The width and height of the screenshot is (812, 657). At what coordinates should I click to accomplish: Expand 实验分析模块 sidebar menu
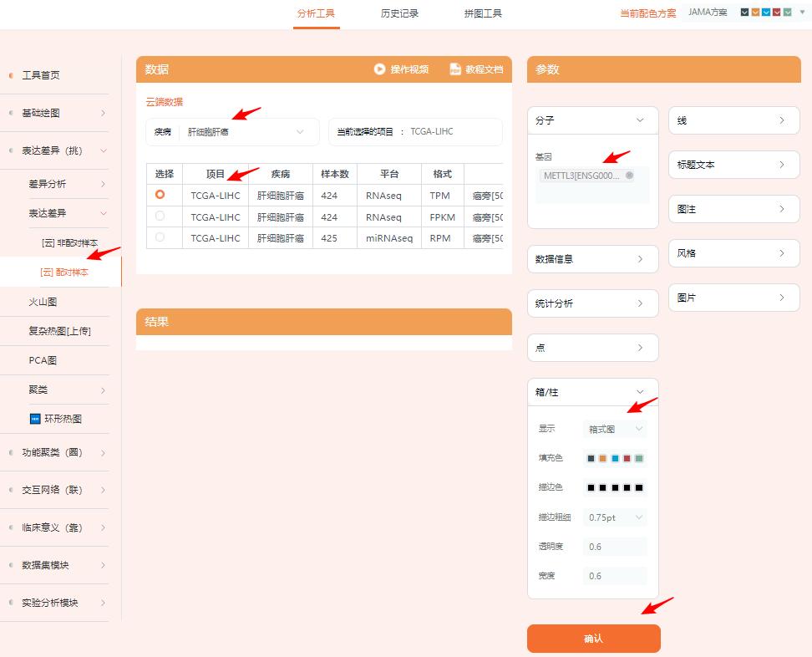click(54, 603)
